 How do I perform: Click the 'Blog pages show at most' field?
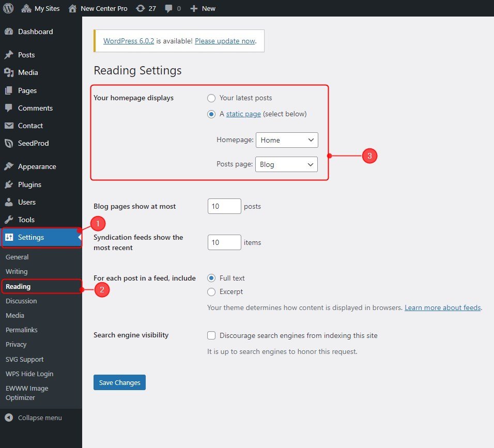(x=224, y=206)
